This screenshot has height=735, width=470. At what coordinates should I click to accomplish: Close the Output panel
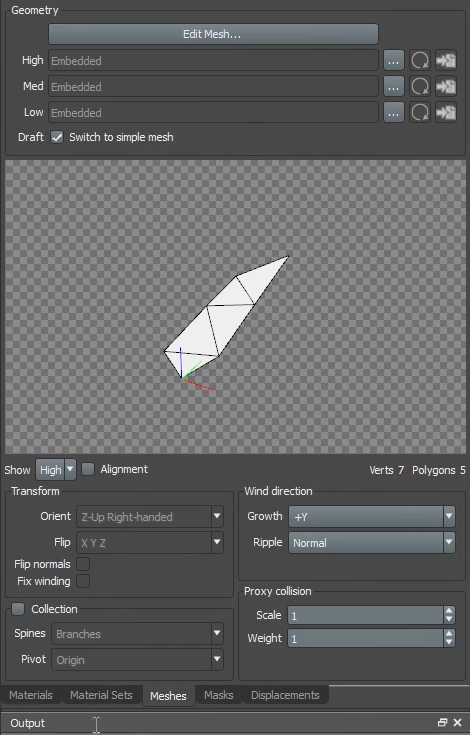click(458, 722)
